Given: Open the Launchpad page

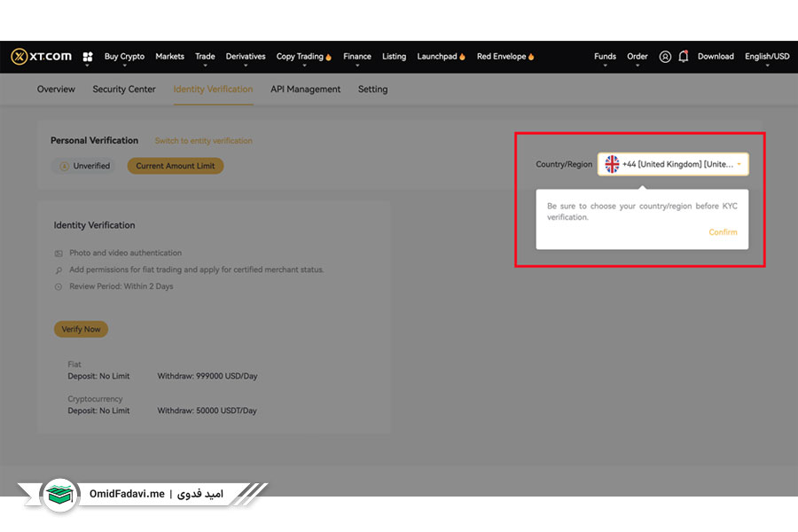Looking at the screenshot, I should (x=441, y=57).
